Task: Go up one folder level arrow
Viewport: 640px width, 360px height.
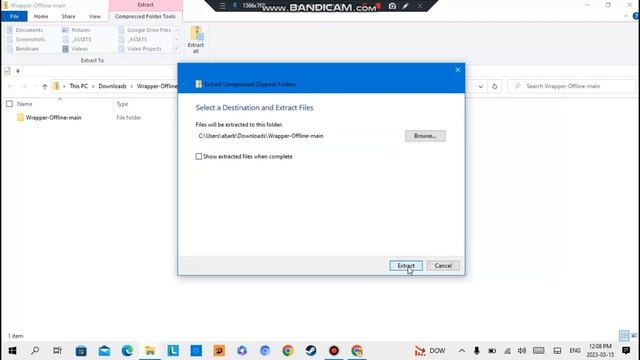Action: [x=44, y=86]
